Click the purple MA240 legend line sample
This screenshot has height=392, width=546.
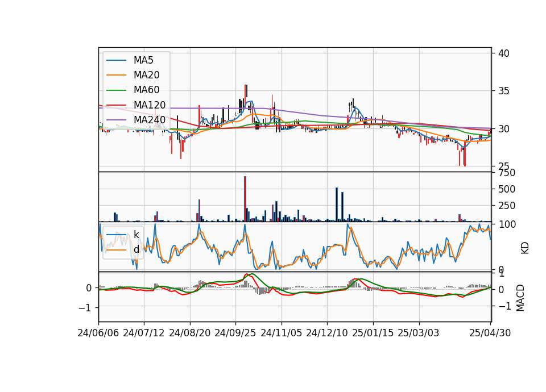click(116, 120)
